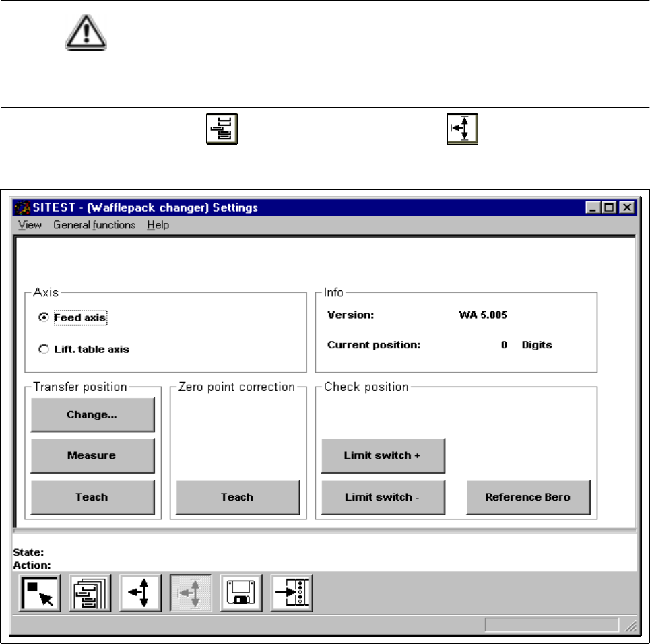The image size is (650, 644).
Task: Click the Reference Bero button
Action: pyautogui.click(x=529, y=497)
